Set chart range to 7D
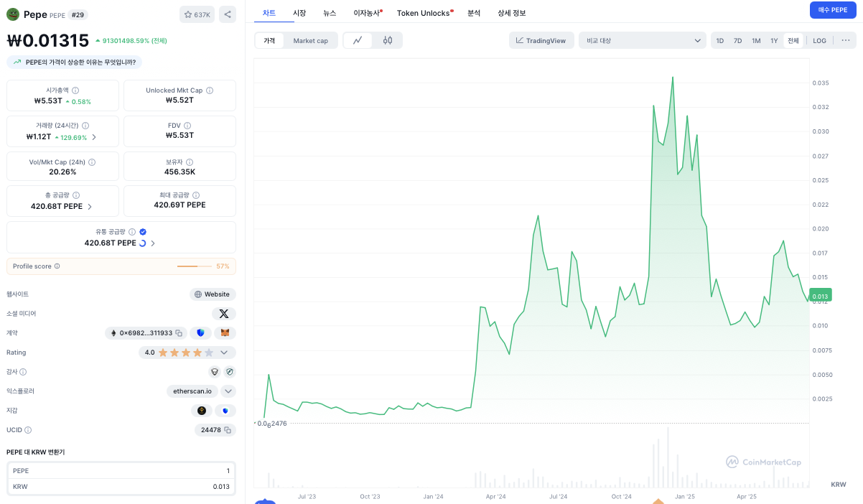 tap(738, 41)
